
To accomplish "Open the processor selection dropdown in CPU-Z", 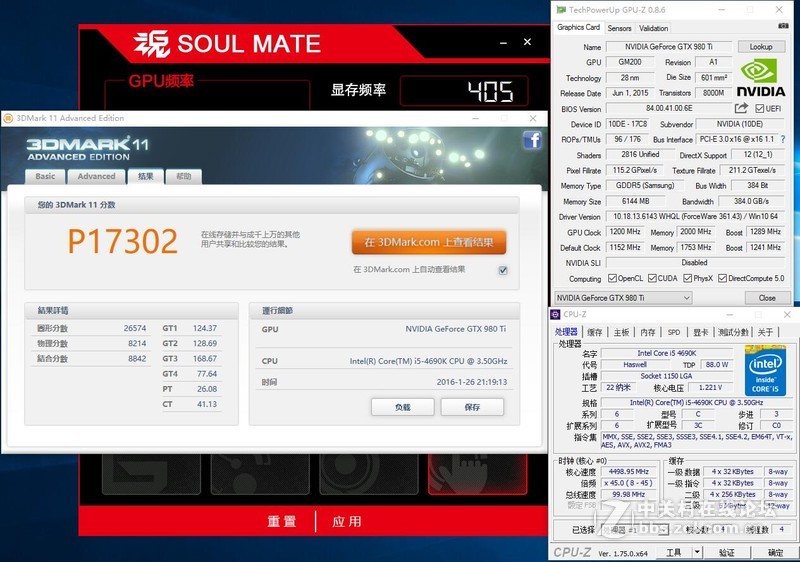I will [635, 530].
